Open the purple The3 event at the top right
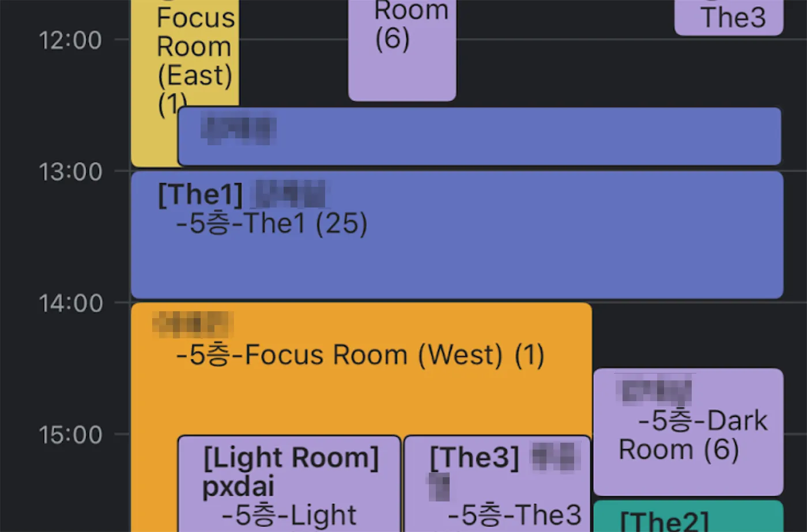The image size is (807, 532). [x=729, y=18]
